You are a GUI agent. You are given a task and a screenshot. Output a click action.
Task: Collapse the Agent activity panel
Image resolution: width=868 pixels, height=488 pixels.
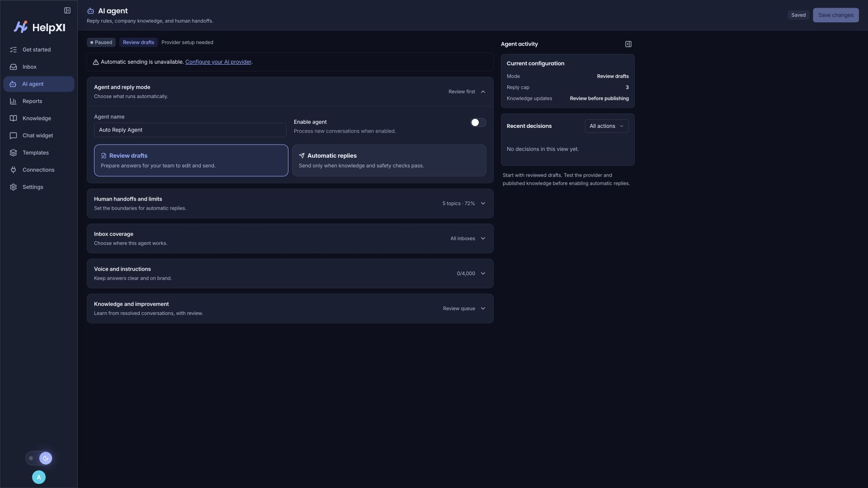628,44
